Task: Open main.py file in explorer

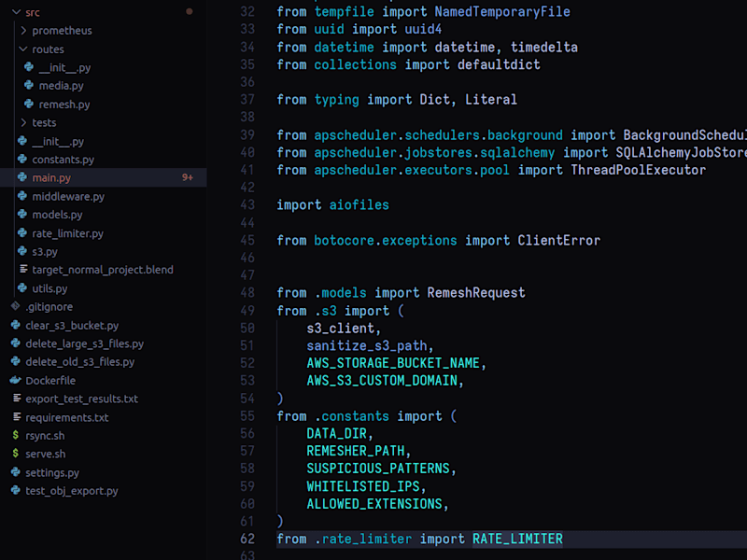Action: coord(51,177)
